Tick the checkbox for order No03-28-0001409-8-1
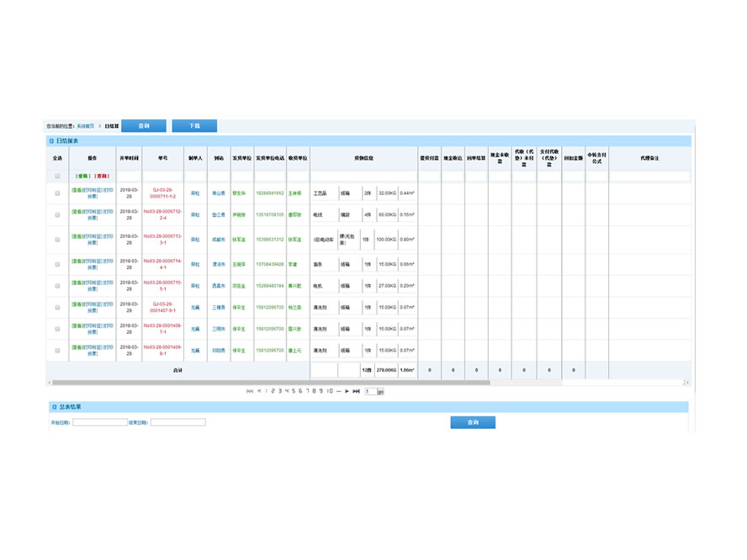 57,350
